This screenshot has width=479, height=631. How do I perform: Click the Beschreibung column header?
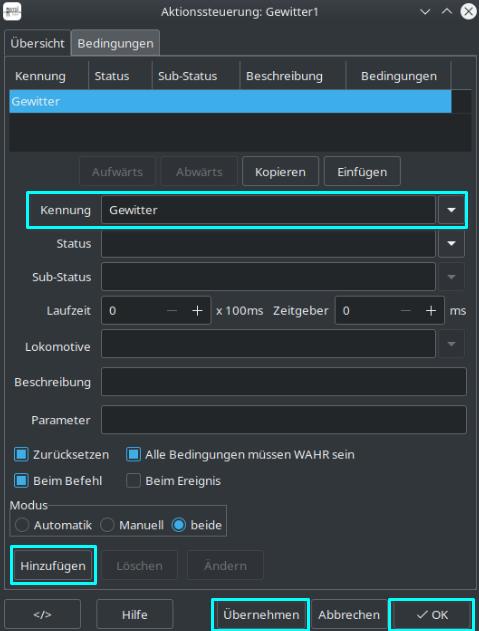[293, 76]
